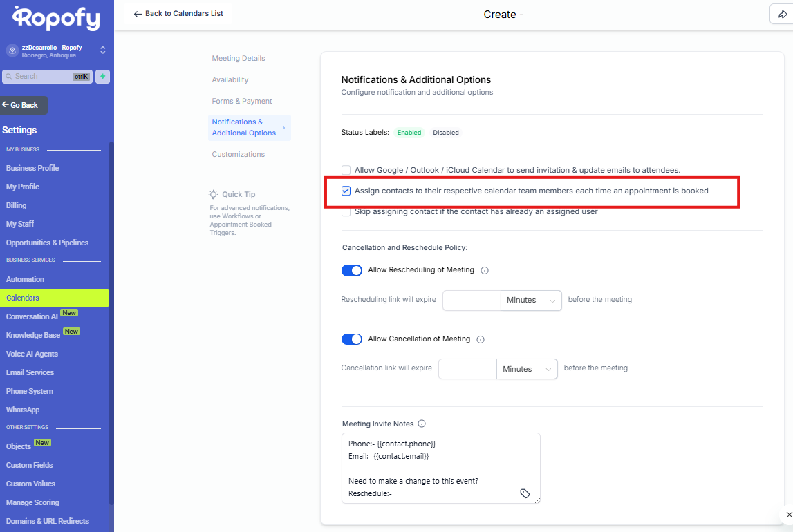793x532 pixels.
Task: Open the Forms & Payment section
Action: [242, 102]
